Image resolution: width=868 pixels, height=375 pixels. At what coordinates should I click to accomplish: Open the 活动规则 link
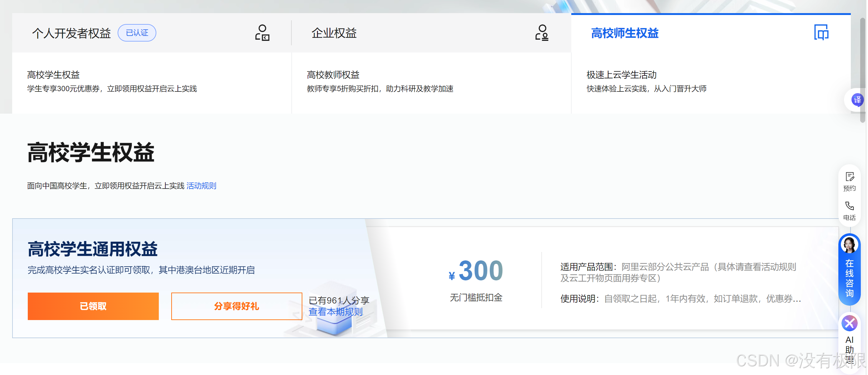coord(201,186)
